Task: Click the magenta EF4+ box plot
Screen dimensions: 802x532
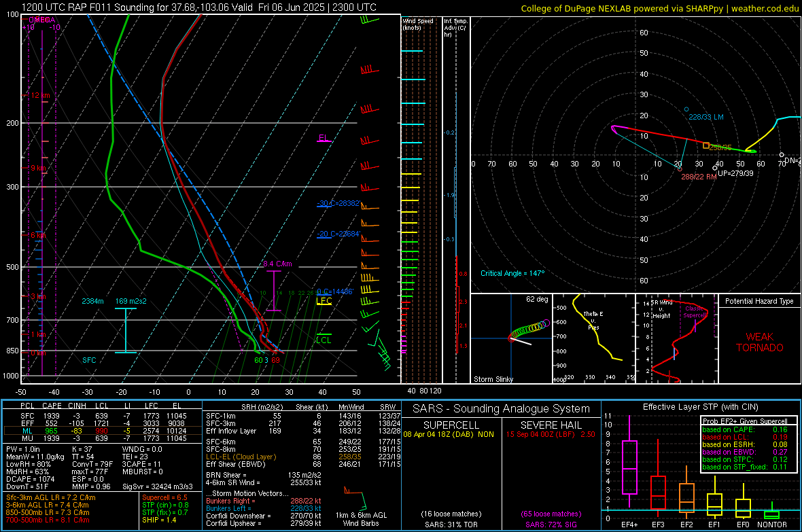Action: pyautogui.click(x=629, y=461)
